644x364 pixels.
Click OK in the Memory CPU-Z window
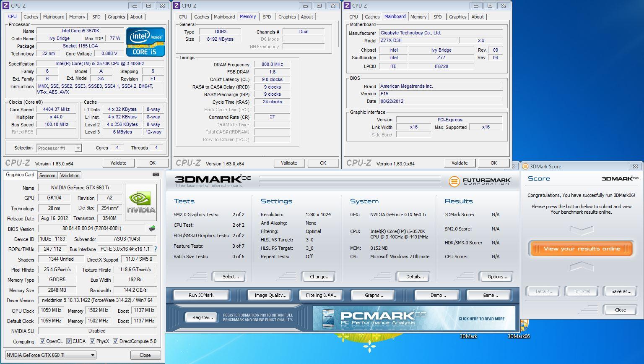click(323, 163)
